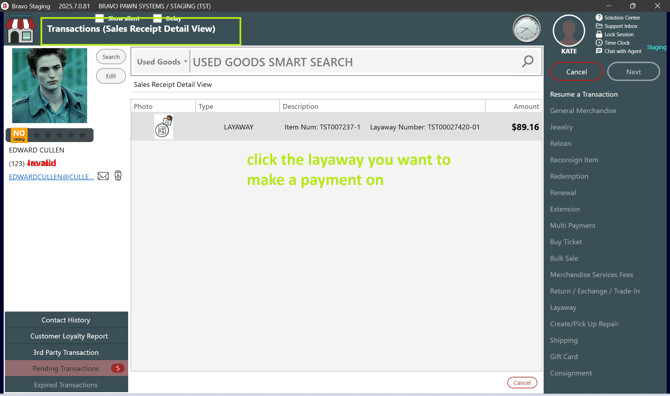
Task: Select Gift Card transaction
Action: coord(564,356)
